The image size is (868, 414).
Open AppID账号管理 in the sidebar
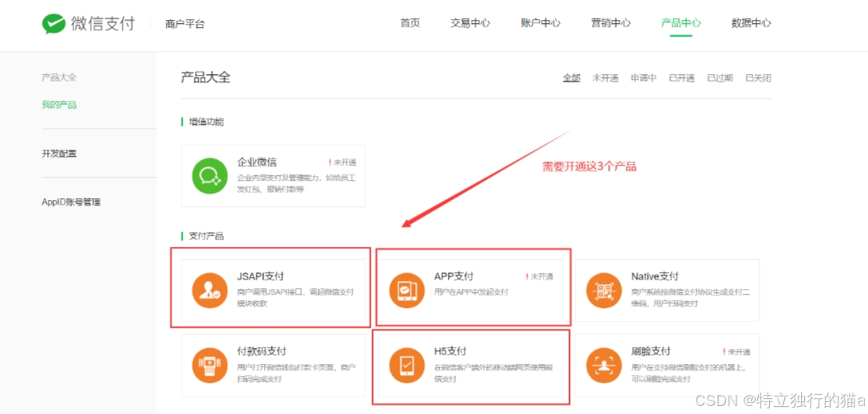pyautogui.click(x=71, y=202)
